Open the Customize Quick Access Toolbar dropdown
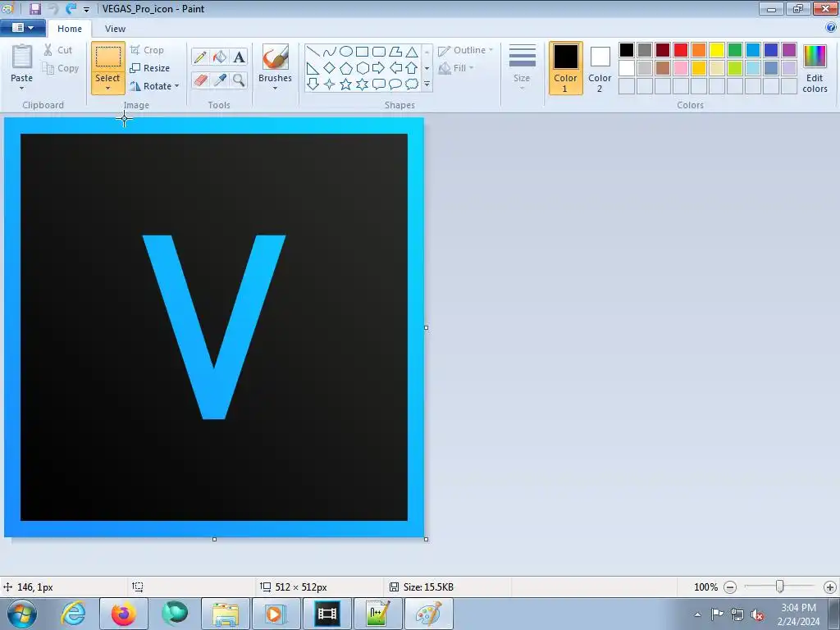This screenshot has width=840, height=630. pos(86,9)
